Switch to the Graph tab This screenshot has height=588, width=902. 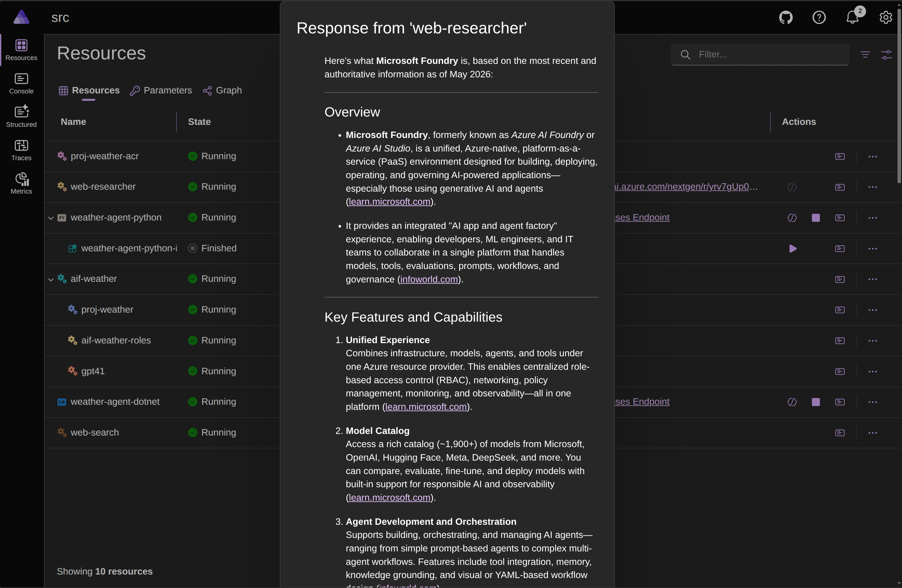coord(222,91)
